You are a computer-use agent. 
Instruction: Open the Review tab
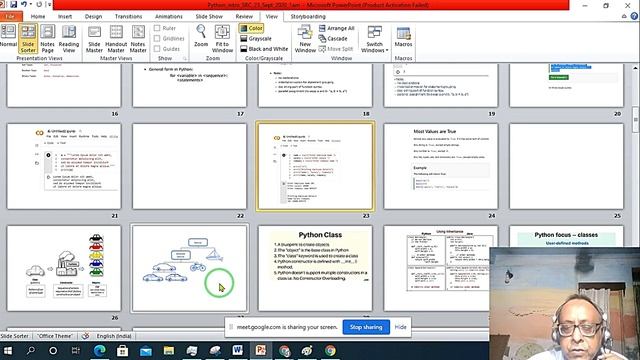point(244,16)
